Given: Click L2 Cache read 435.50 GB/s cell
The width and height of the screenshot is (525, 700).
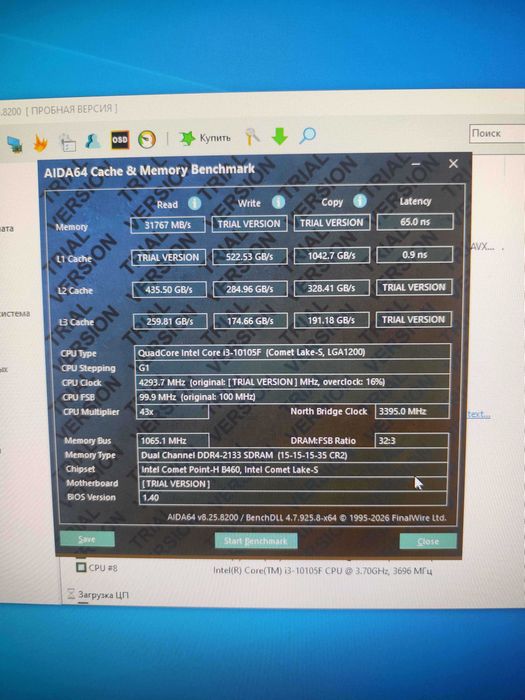Looking at the screenshot, I should (x=169, y=289).
